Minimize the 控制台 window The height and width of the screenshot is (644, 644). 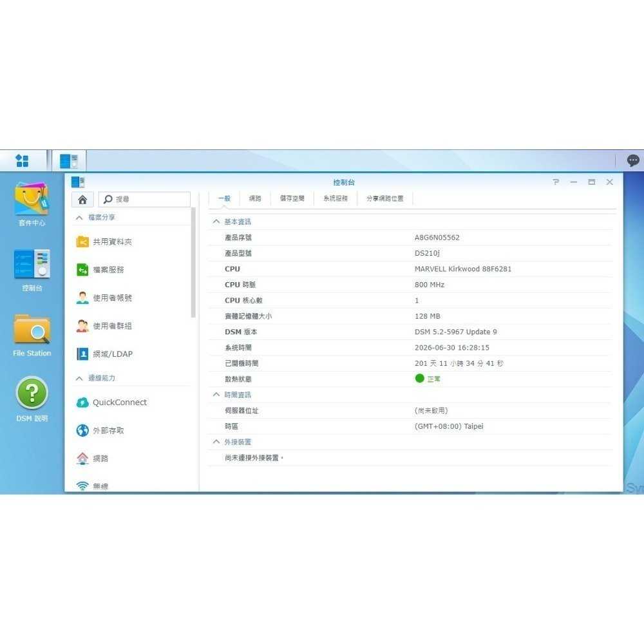574,182
